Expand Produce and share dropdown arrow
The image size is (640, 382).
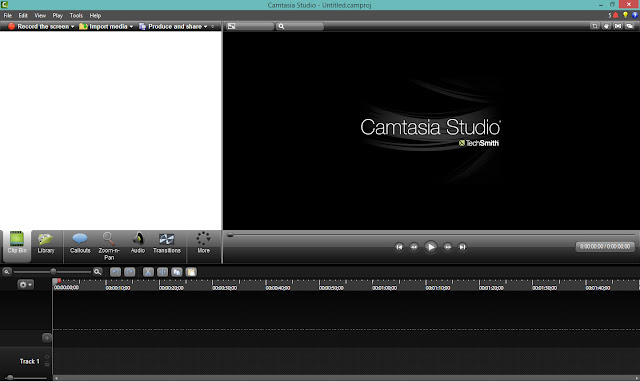pos(205,27)
